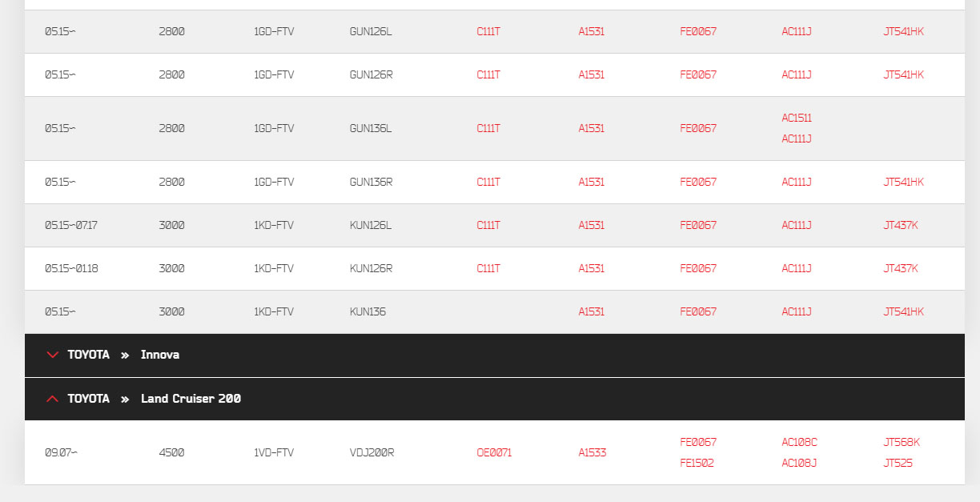Open C111T link in GUN126L row

[488, 31]
